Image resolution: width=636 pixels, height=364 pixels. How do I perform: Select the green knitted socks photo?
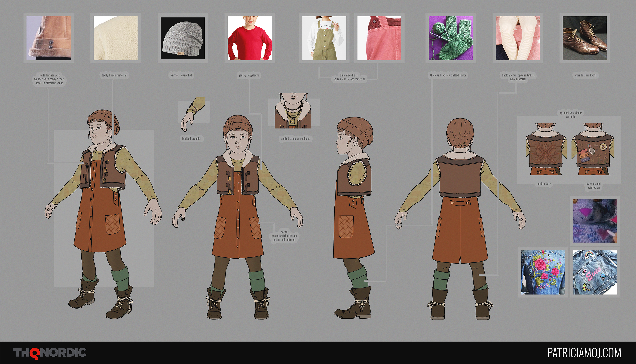[x=450, y=38]
